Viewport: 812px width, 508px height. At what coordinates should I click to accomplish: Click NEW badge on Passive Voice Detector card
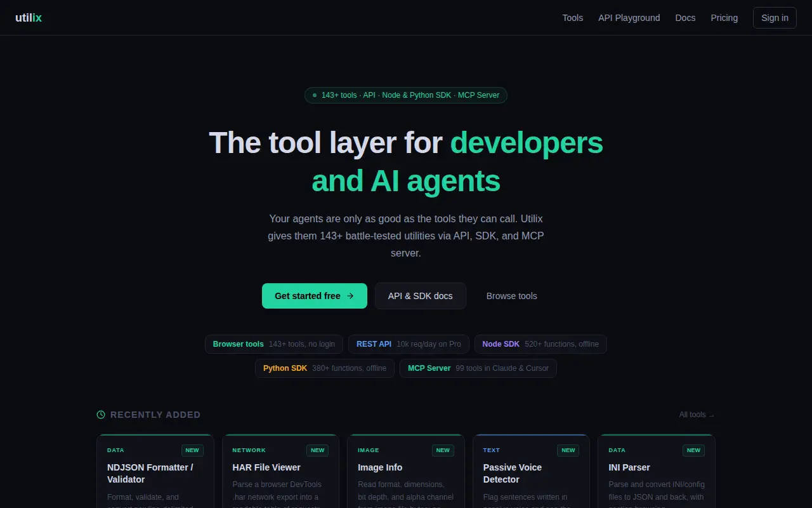pos(568,450)
